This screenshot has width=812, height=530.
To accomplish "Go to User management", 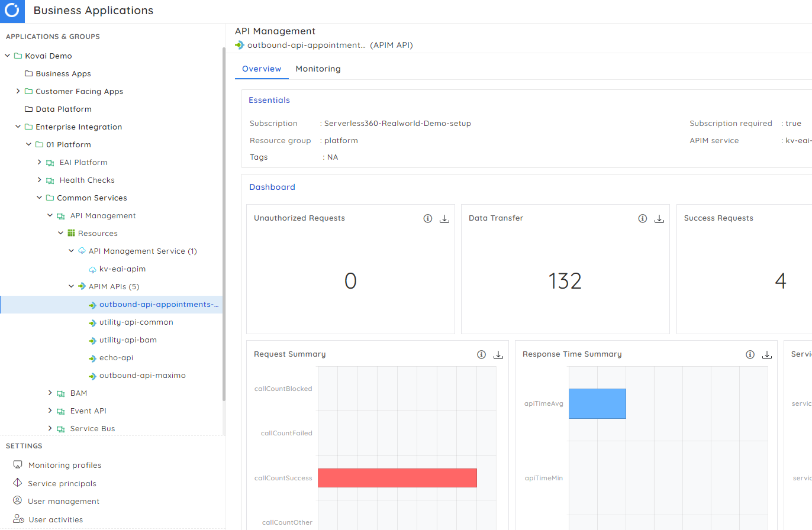I will point(64,501).
